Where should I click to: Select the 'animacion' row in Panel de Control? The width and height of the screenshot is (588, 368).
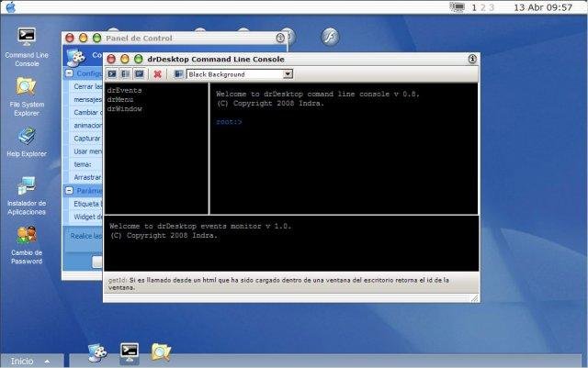coord(85,126)
